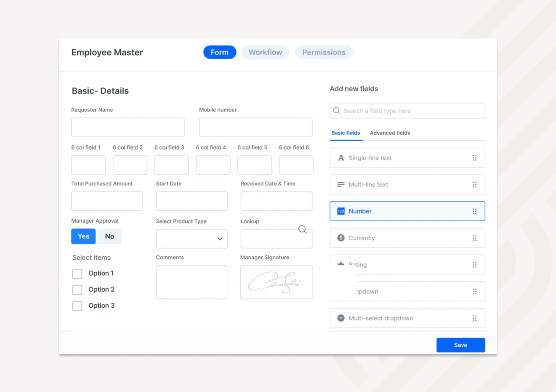556x392 pixels.
Task: Click the Multi-line text field type
Action: [x=407, y=184]
